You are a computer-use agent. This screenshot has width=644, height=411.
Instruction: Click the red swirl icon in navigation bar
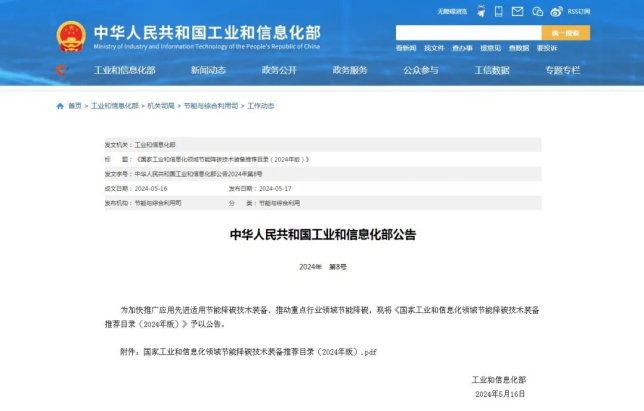pos(62,70)
